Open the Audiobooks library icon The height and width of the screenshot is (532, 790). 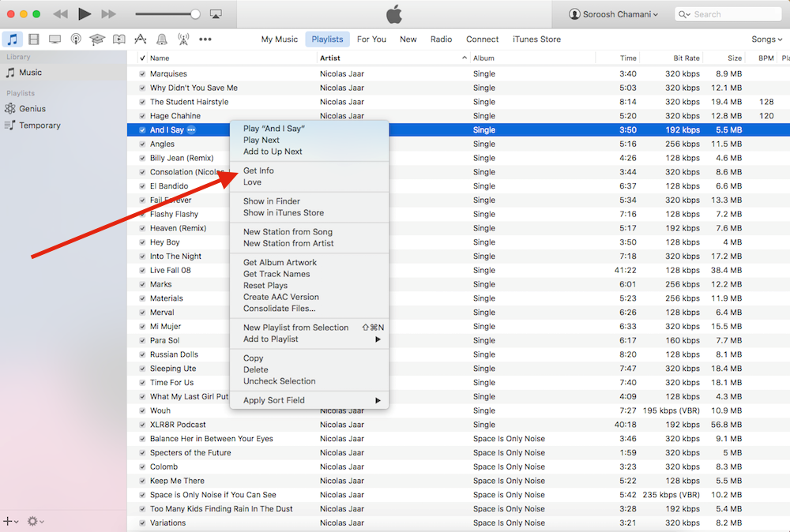click(x=118, y=39)
